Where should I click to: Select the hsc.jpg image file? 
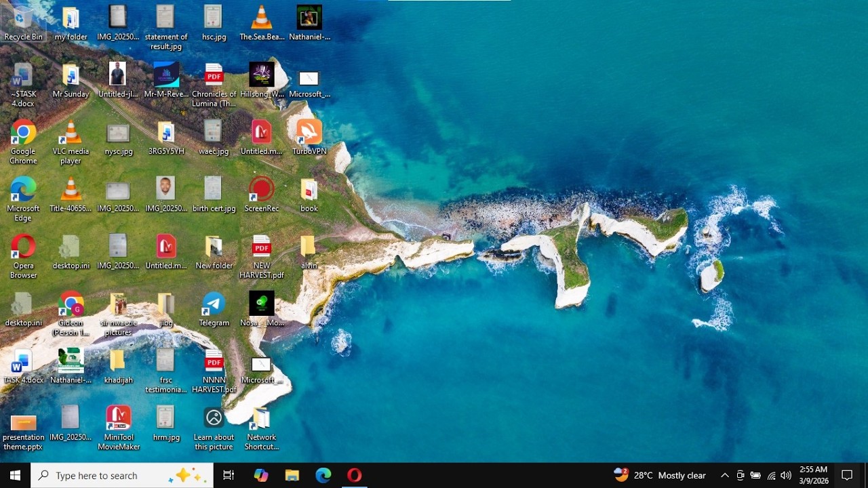pyautogui.click(x=214, y=23)
